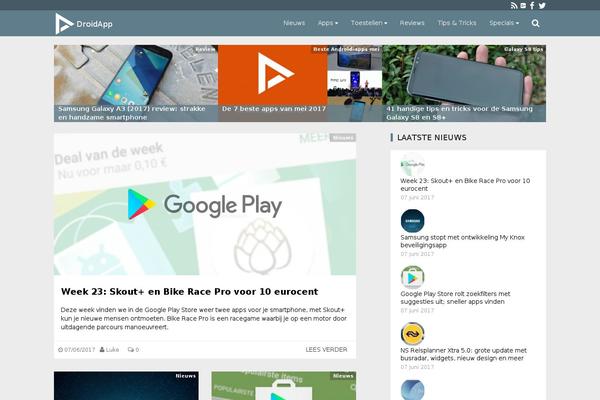
Task: Expand the Apps dropdown menu
Action: (328, 23)
